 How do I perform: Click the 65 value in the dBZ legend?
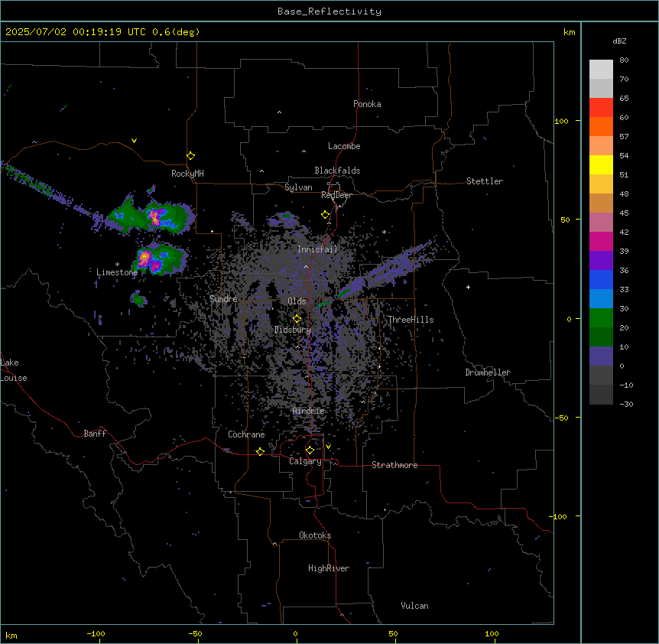tap(624, 99)
